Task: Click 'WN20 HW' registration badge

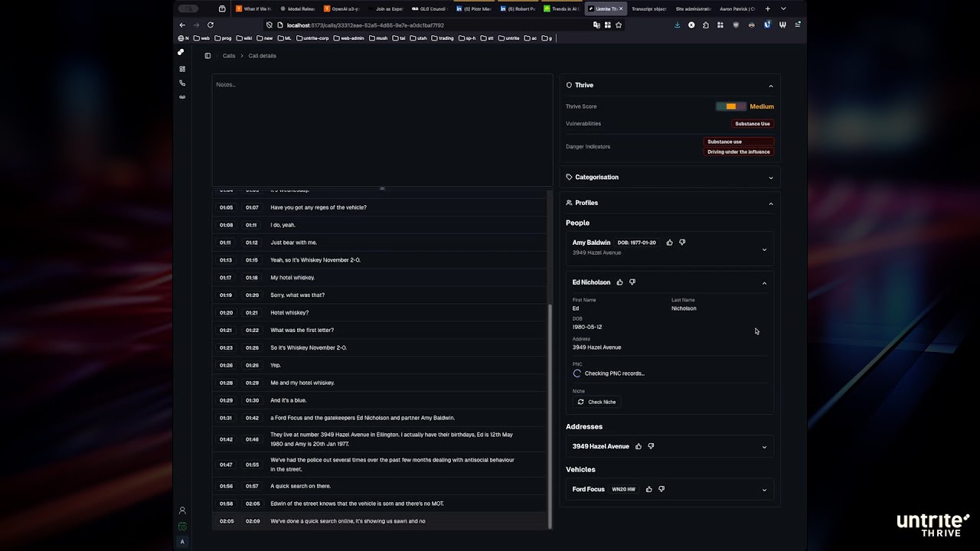Action: coord(624,489)
